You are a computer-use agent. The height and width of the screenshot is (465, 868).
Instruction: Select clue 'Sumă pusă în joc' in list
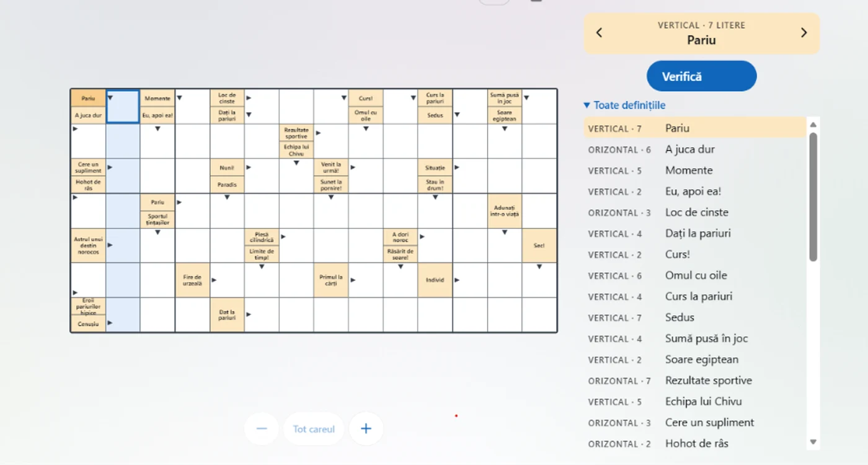click(694, 339)
